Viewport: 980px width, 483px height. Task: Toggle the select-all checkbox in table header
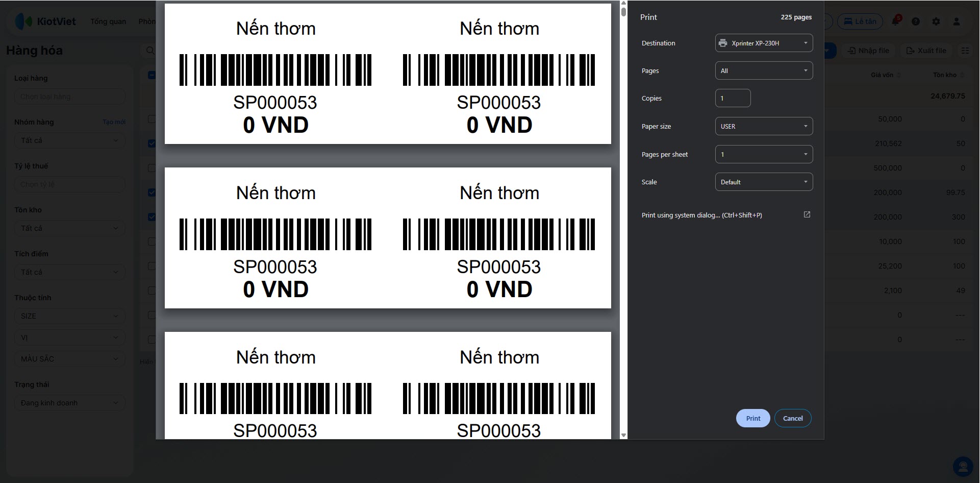(x=152, y=75)
